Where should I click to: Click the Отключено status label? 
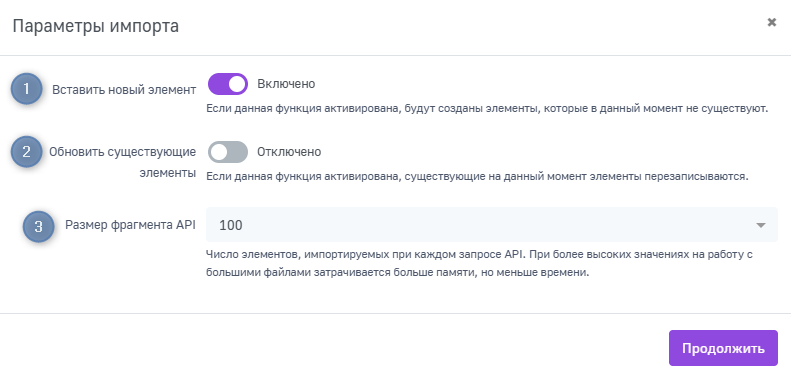click(x=289, y=152)
